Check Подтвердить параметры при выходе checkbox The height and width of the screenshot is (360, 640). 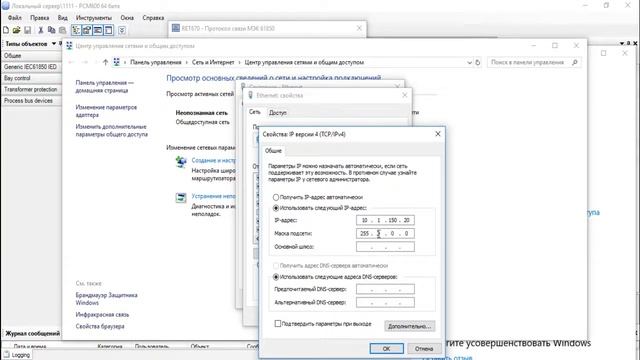tap(278, 324)
